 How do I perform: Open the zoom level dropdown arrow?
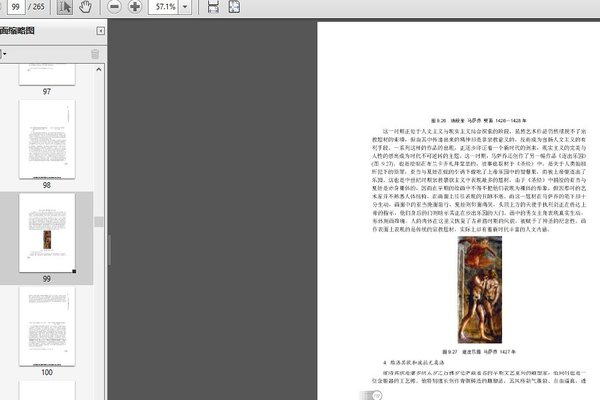coord(185,7)
